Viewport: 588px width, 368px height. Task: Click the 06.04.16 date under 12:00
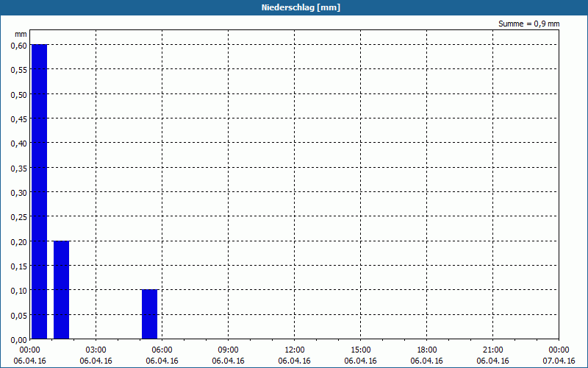click(x=295, y=361)
